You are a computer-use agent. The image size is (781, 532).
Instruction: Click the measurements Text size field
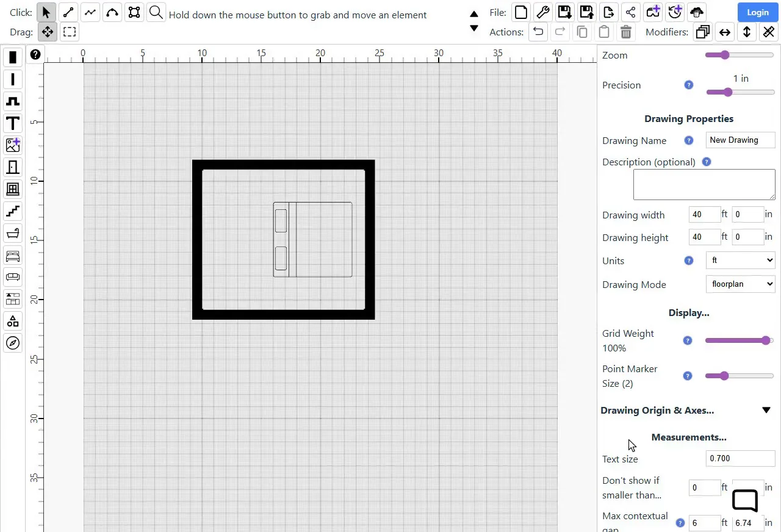pyautogui.click(x=740, y=458)
